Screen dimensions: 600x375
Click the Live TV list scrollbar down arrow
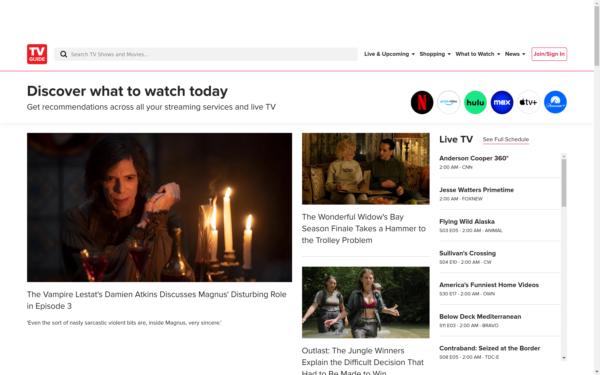point(564,358)
